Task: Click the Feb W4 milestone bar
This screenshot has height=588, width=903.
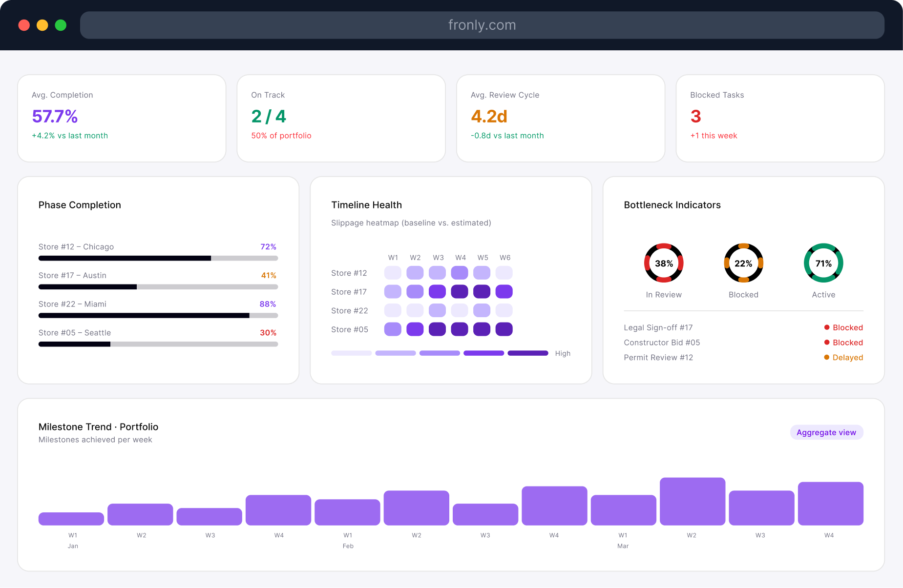Action: click(554, 506)
